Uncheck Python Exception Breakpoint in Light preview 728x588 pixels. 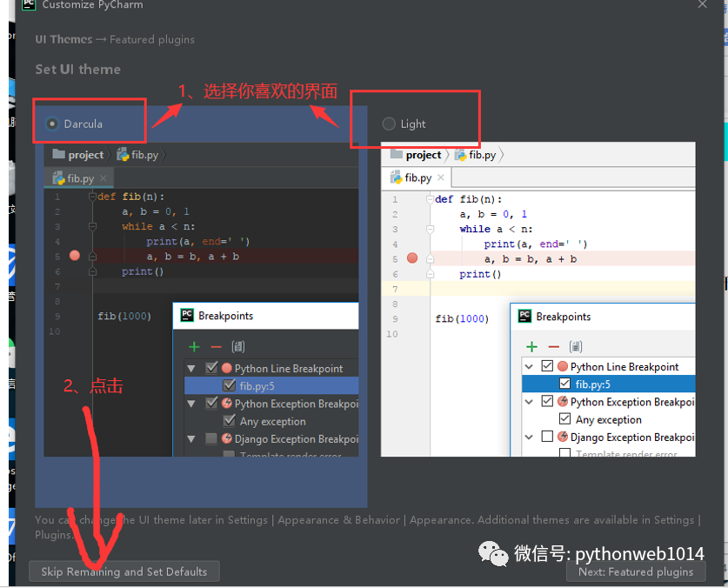point(547,401)
